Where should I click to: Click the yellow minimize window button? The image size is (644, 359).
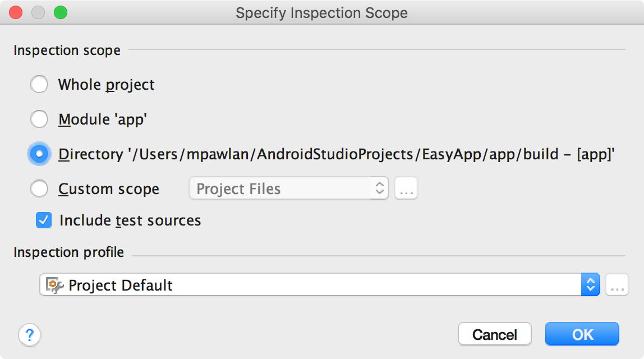38,12
